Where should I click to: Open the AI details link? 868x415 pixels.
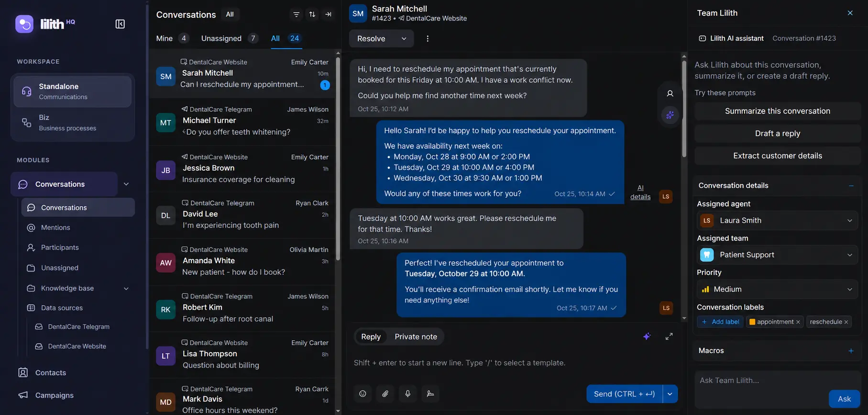coord(640,192)
